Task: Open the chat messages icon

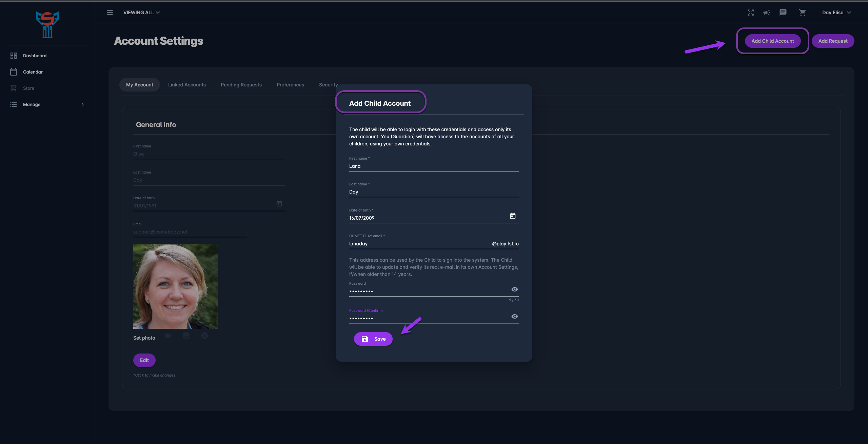Action: pyautogui.click(x=783, y=13)
